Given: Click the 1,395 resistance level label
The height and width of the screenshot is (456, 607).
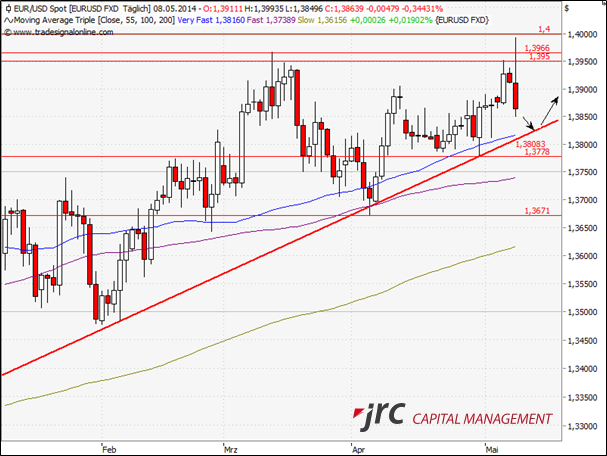Looking at the screenshot, I should pos(539,57).
